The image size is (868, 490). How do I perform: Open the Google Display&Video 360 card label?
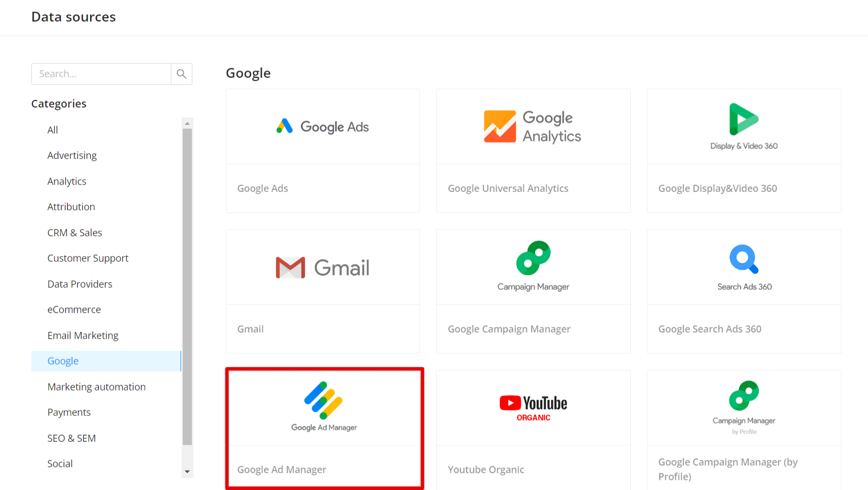point(718,188)
